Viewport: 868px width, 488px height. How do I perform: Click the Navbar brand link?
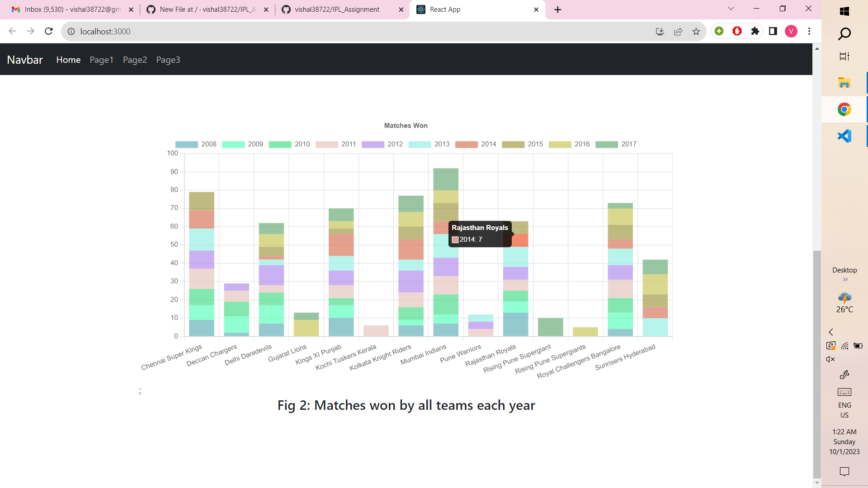click(25, 60)
